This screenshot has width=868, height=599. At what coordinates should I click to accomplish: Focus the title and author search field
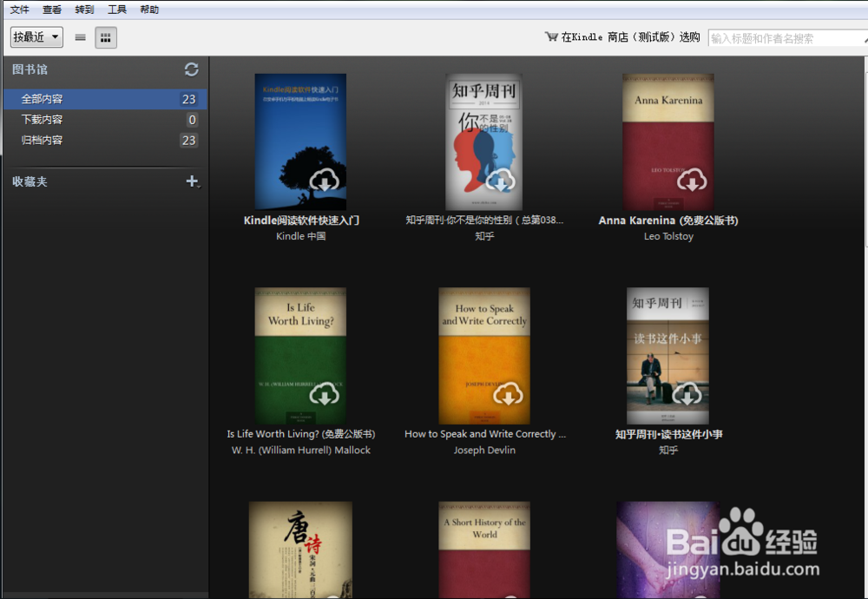pyautogui.click(x=788, y=38)
